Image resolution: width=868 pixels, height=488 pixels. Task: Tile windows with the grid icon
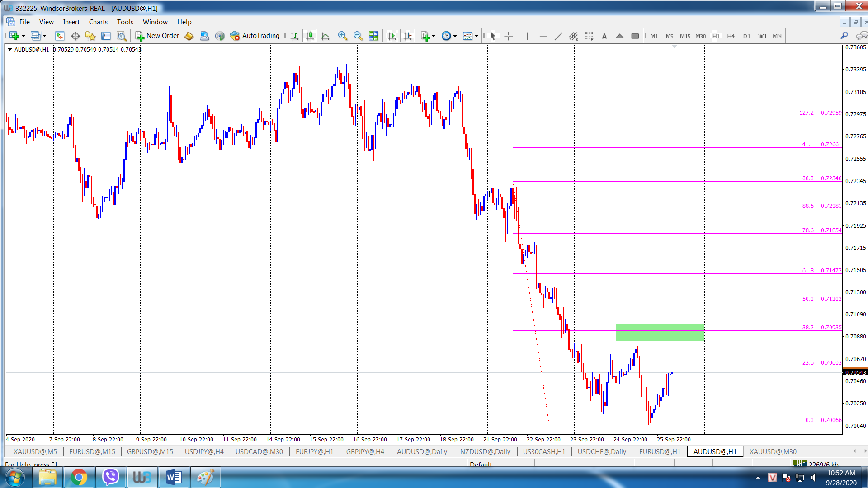373,36
